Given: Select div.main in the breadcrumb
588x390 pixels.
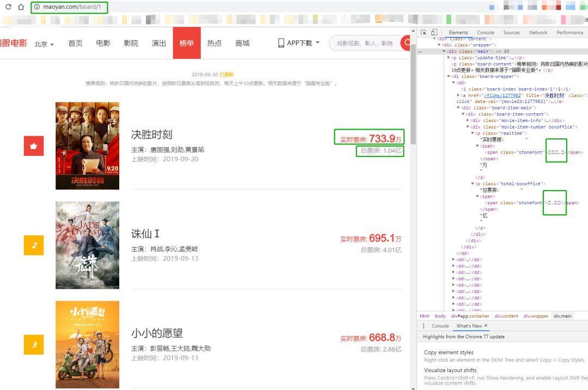Looking at the screenshot, I should tap(562, 316).
